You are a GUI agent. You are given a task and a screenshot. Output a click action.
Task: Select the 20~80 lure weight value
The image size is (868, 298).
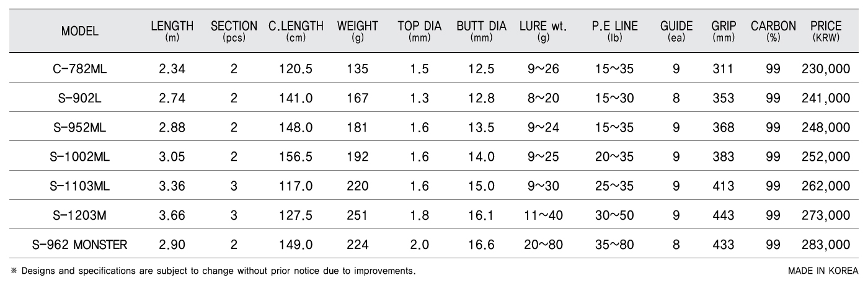point(544,245)
